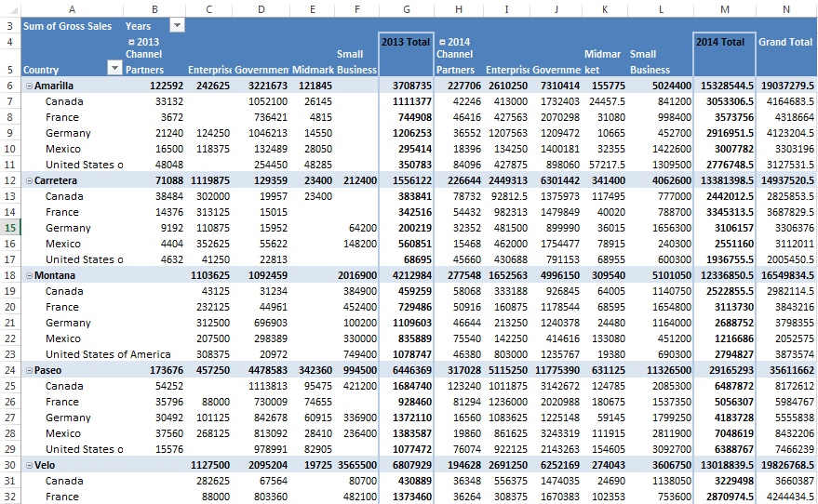Select Paseo 2014 total 29165293
Viewport: 818px width, 504px height.
coord(725,370)
